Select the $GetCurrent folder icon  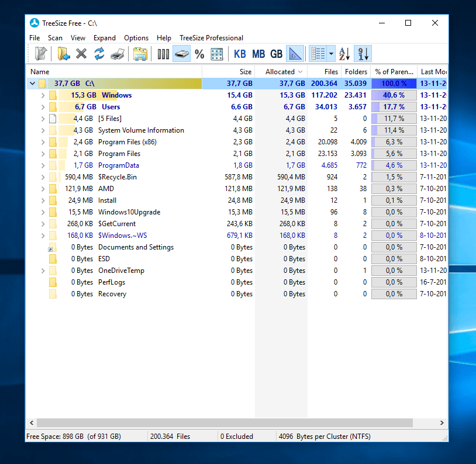coord(53,224)
